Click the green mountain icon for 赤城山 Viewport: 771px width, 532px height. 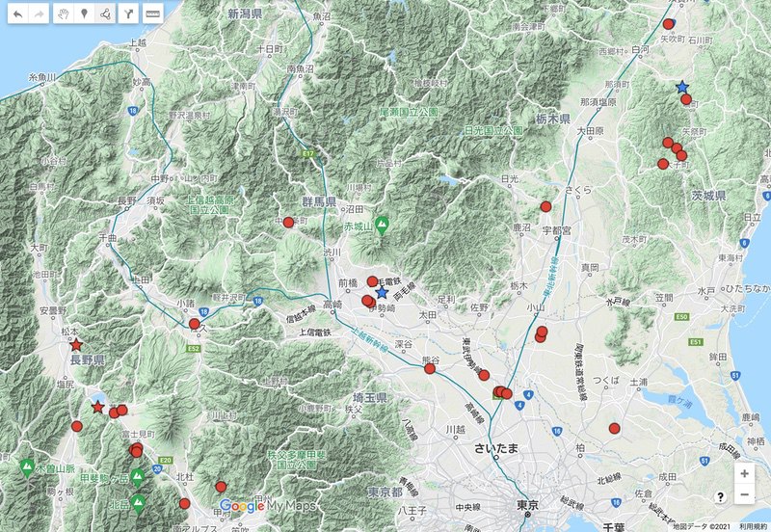[383, 225]
